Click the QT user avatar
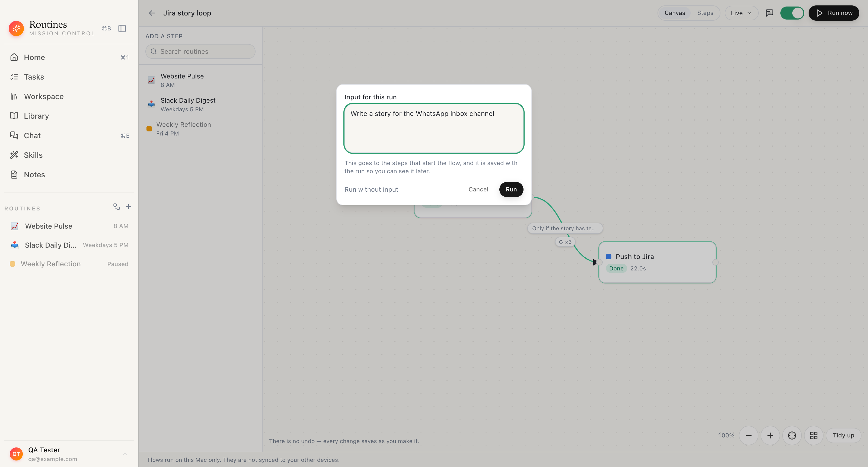The image size is (868, 467). pyautogui.click(x=16, y=454)
